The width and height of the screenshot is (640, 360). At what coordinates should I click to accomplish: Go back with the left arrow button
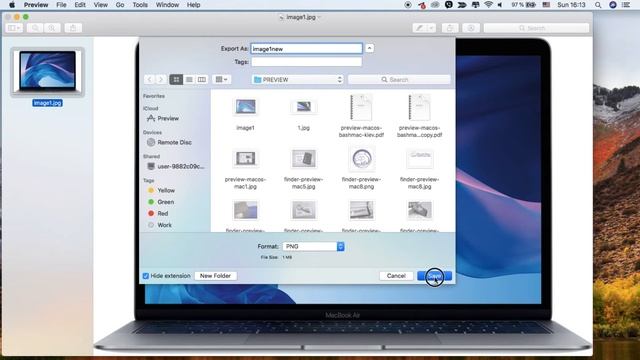pos(149,79)
